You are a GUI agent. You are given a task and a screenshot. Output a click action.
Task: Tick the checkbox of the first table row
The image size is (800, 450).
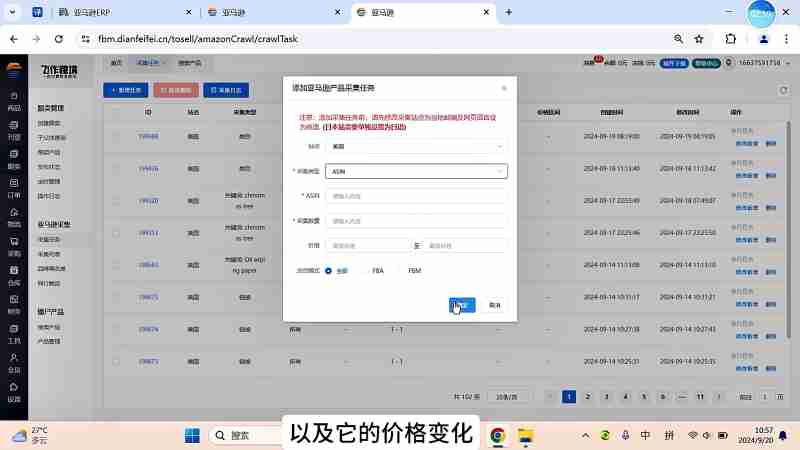116,137
